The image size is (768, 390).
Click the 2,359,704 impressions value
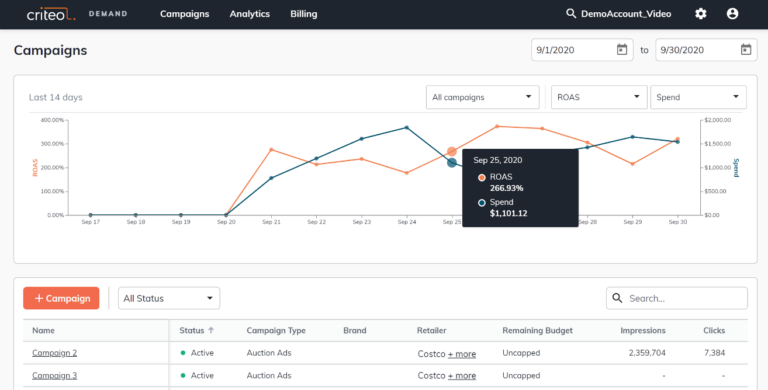[647, 353]
